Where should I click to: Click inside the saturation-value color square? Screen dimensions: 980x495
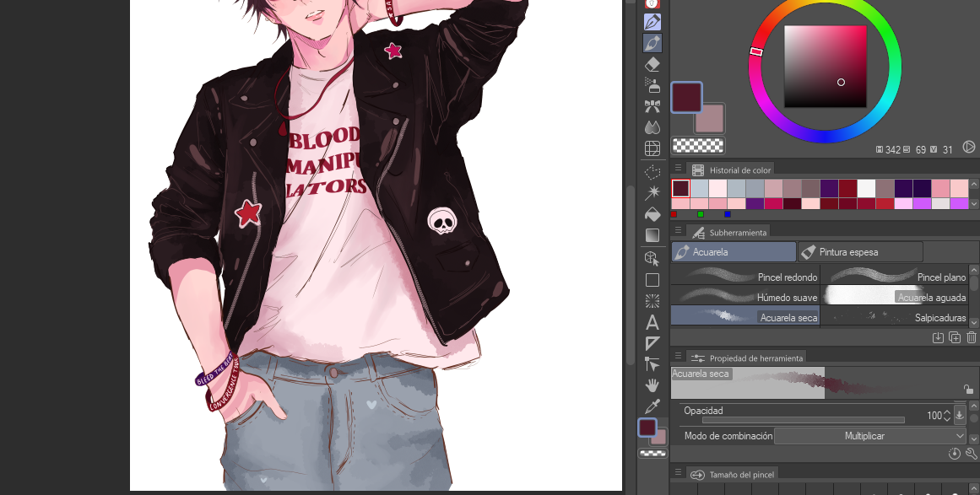click(825, 66)
